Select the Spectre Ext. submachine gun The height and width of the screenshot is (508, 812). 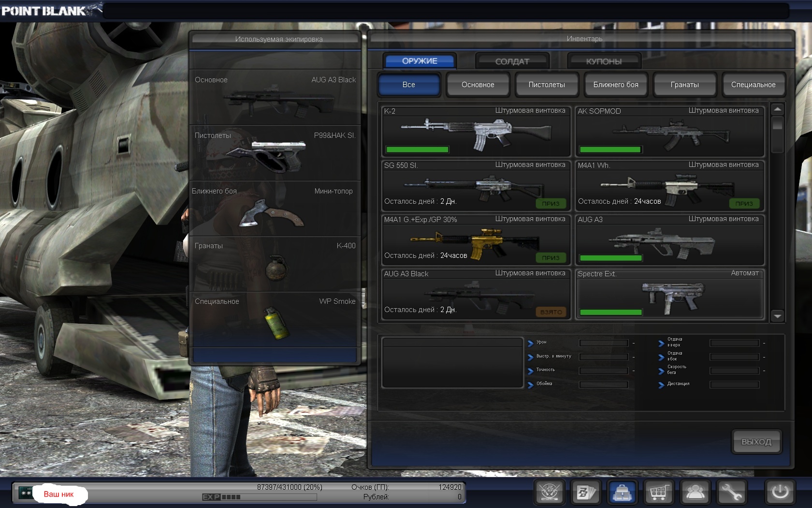click(x=670, y=295)
